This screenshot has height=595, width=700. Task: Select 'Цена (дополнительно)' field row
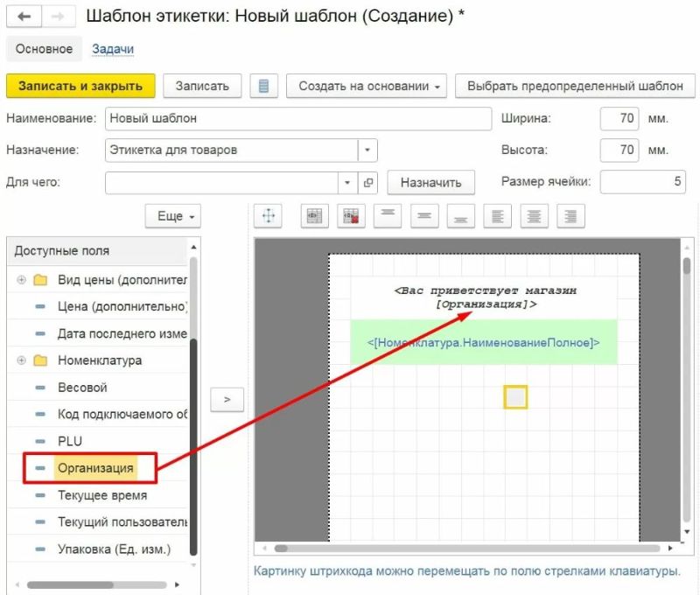98,306
